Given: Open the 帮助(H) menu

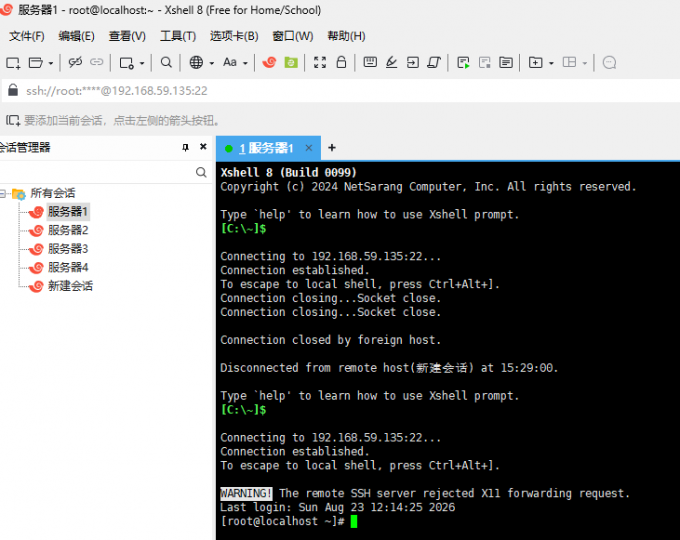Looking at the screenshot, I should pos(347,36).
